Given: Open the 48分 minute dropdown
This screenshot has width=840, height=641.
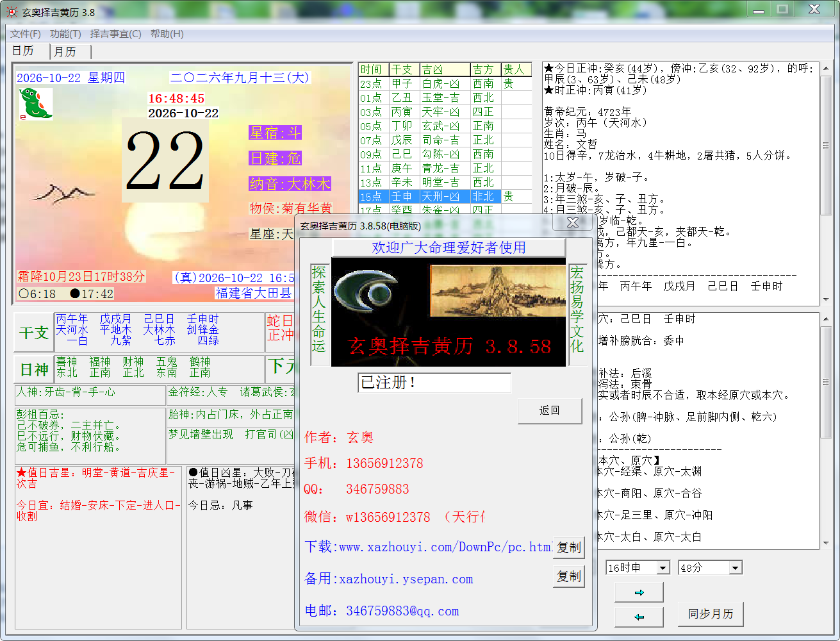Looking at the screenshot, I should pyautogui.click(x=736, y=567).
